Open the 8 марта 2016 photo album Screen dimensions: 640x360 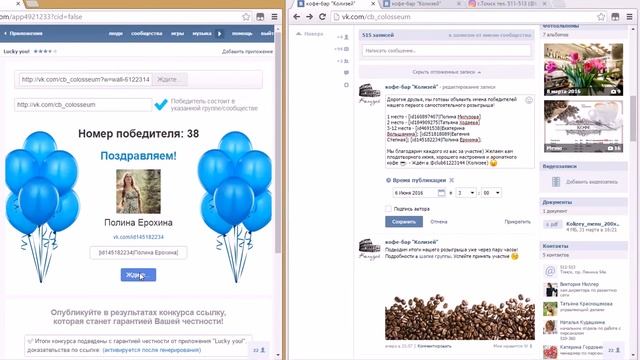coord(583,69)
